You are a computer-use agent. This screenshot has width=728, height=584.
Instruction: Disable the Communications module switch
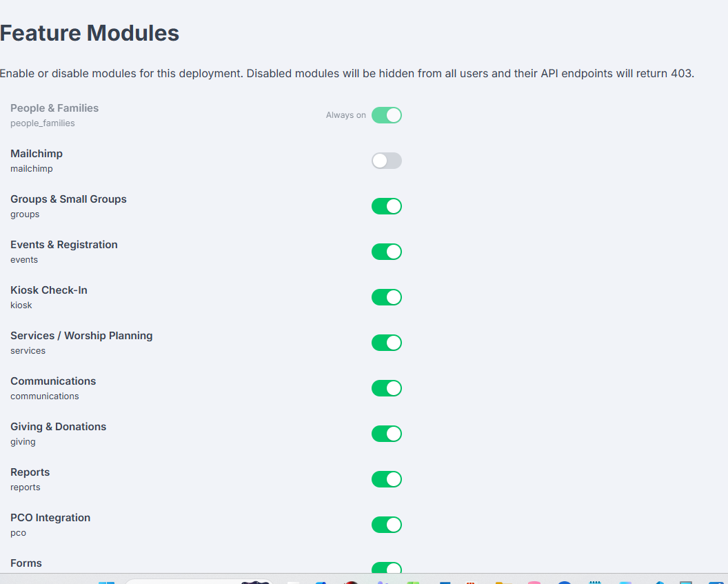pos(386,388)
